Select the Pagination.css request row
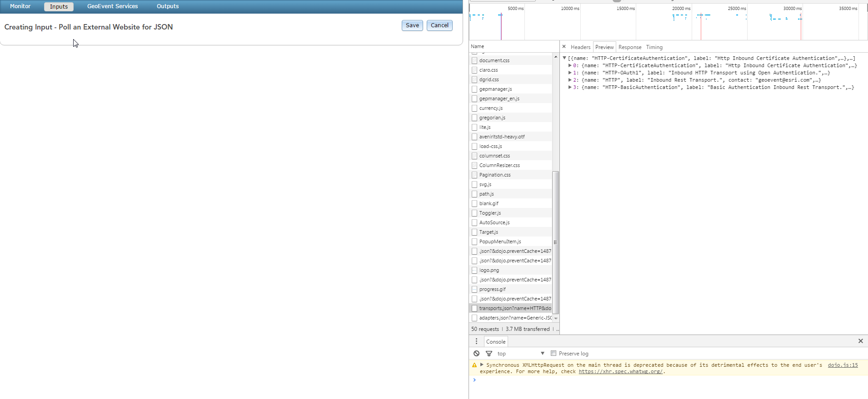 click(511, 175)
